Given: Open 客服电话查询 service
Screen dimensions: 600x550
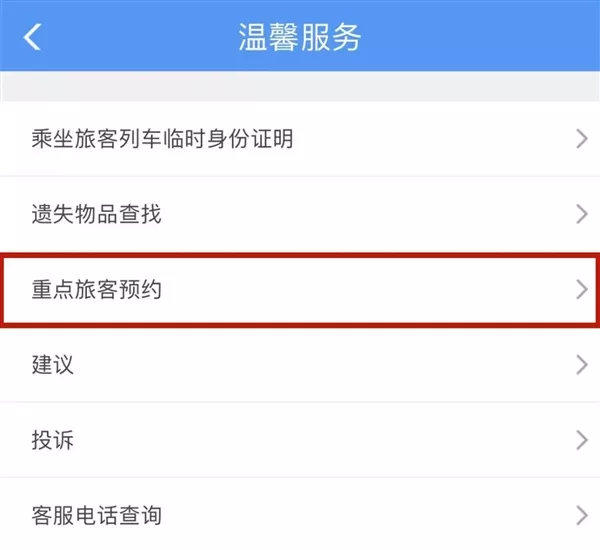Looking at the screenshot, I should point(300,516).
